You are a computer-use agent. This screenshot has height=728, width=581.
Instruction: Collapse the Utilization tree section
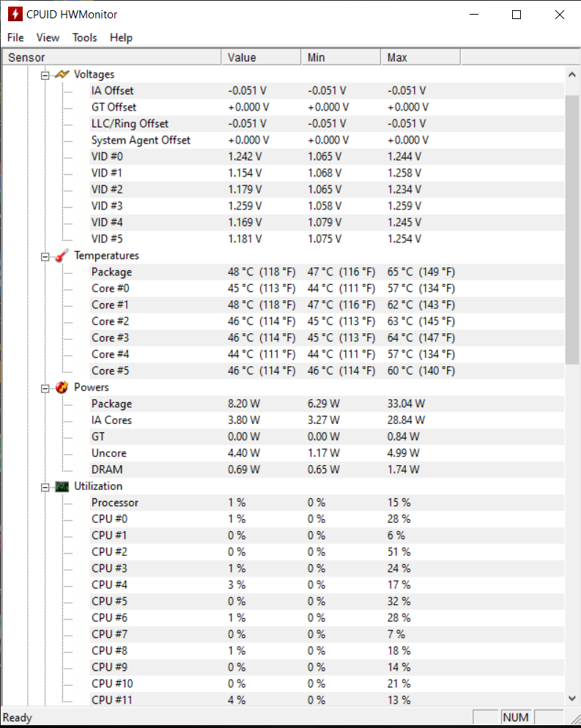[45, 488]
